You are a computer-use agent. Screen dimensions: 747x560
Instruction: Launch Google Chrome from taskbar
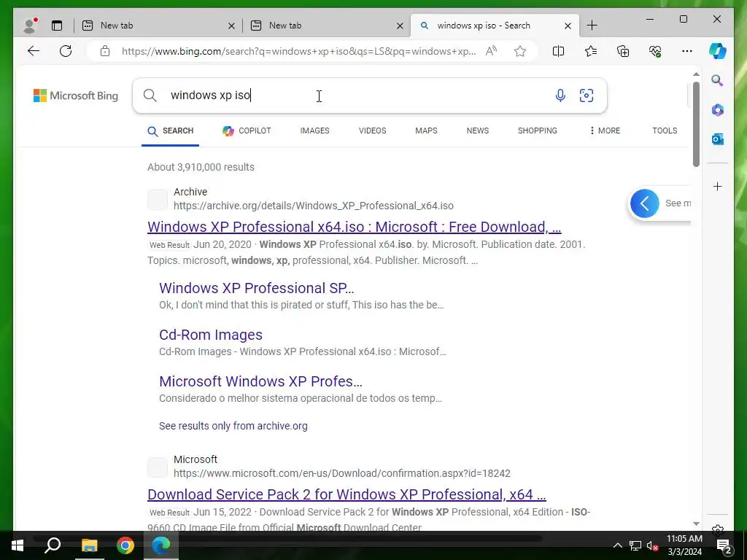point(125,545)
